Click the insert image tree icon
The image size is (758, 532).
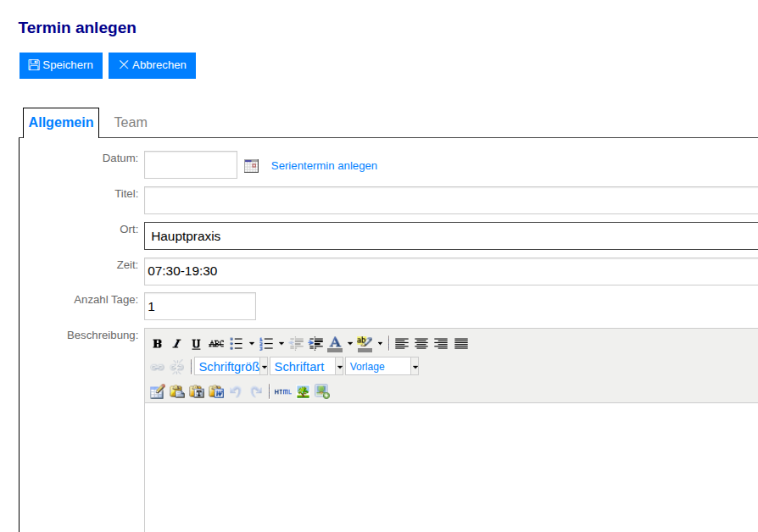[303, 391]
